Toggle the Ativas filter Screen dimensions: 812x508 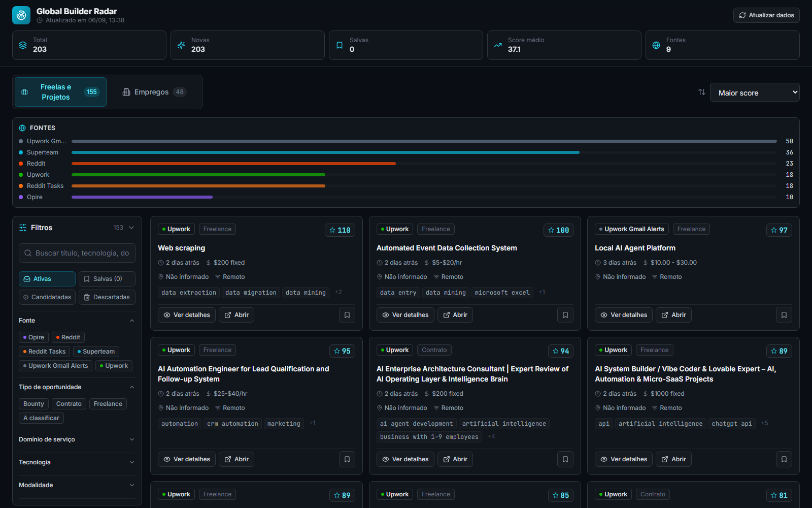[x=47, y=279]
